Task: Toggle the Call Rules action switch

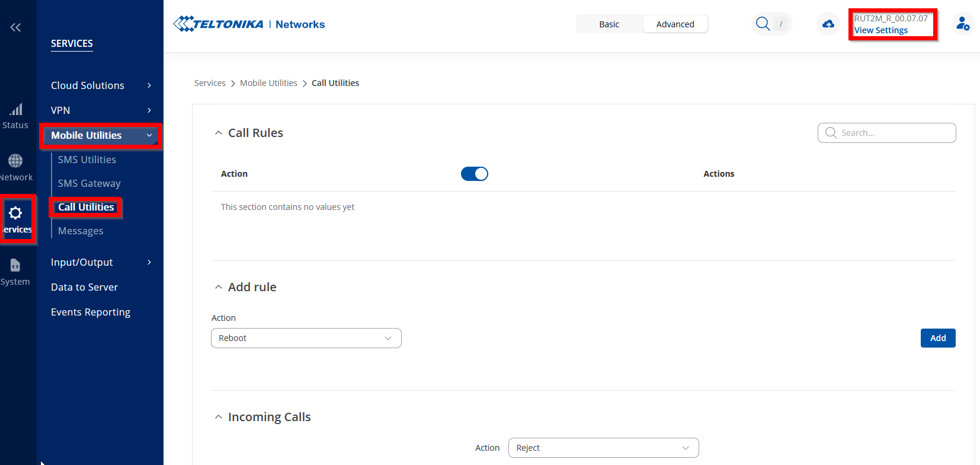Action: click(474, 174)
